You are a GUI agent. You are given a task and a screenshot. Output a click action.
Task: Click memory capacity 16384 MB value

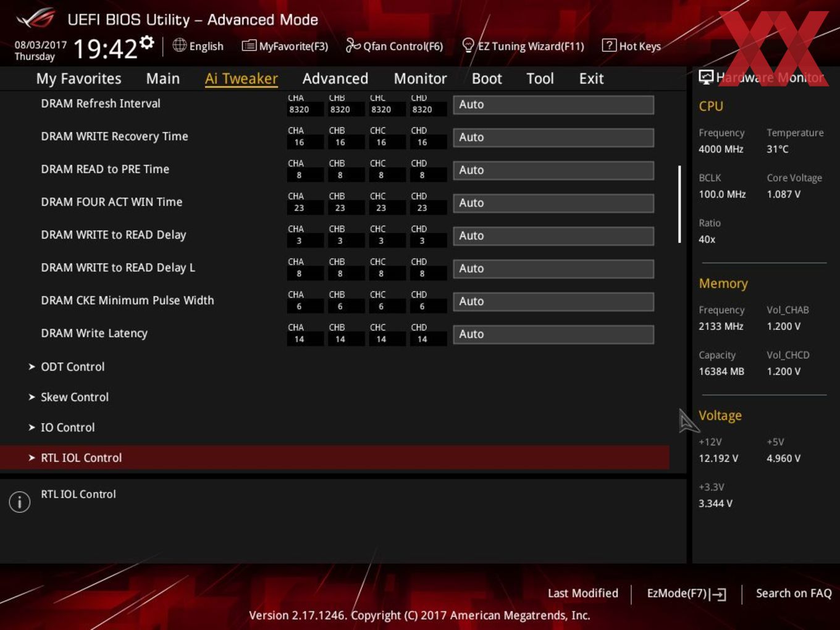(721, 371)
